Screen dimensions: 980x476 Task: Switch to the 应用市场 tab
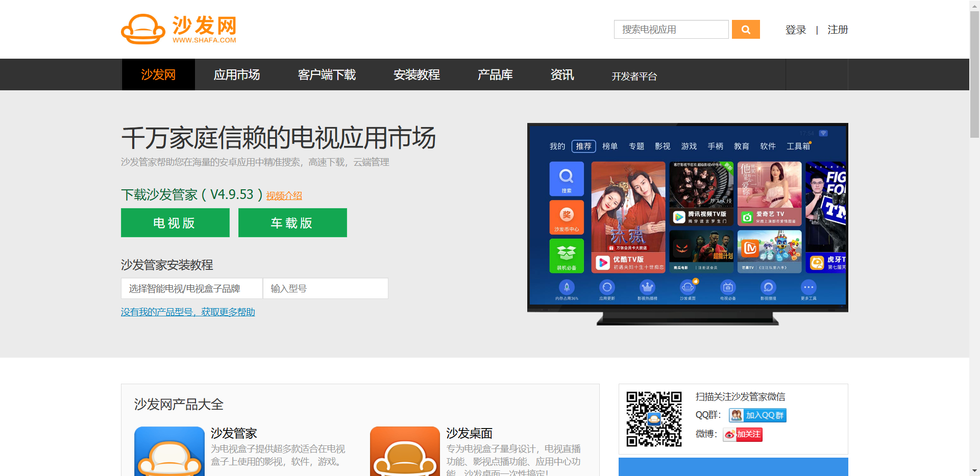236,74
